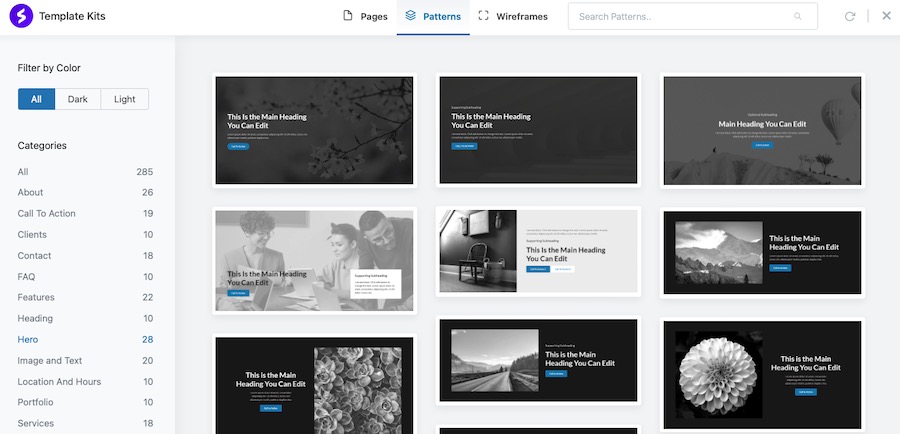Select the hero pattern with succulents photo
900x434 pixels.
(315, 384)
